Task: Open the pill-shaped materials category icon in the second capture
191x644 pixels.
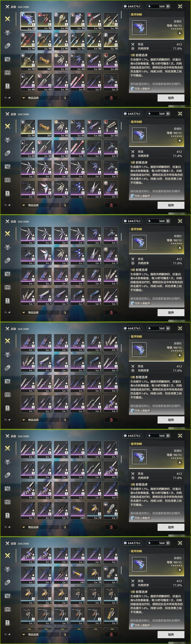Action: pyautogui.click(x=7, y=153)
